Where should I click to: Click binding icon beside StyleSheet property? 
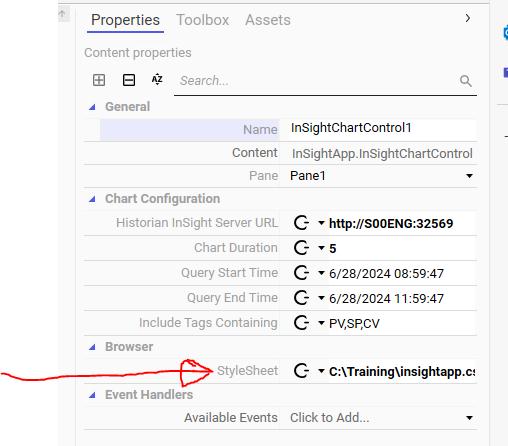(x=302, y=371)
